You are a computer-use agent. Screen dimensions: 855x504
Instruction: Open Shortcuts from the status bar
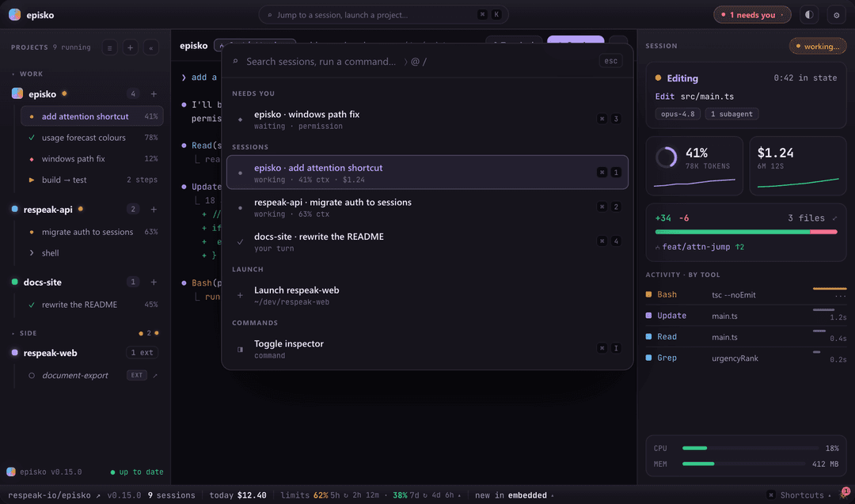tap(799, 495)
